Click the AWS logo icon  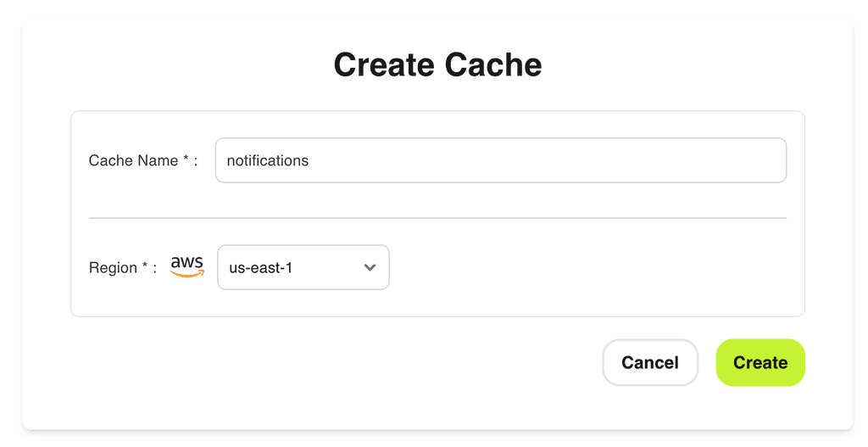(186, 265)
